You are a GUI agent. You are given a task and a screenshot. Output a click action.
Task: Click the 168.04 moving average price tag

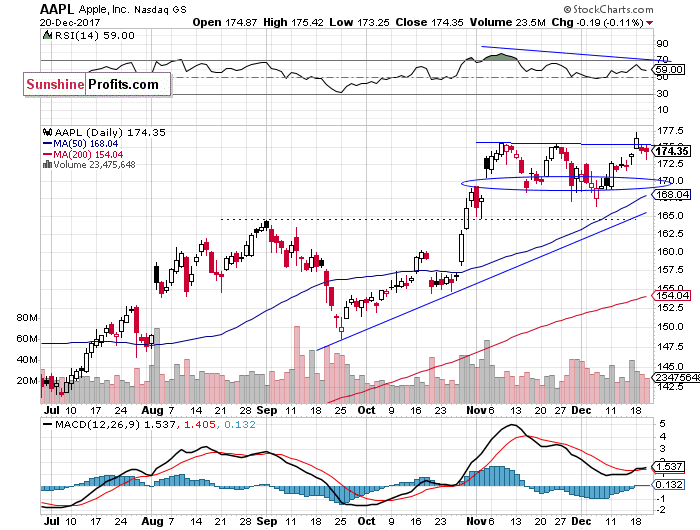pos(672,195)
